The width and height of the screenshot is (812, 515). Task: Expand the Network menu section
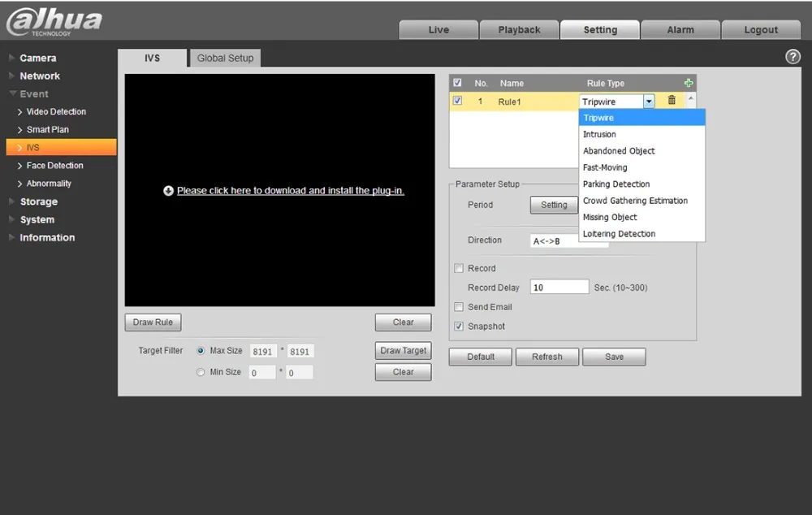(x=39, y=76)
